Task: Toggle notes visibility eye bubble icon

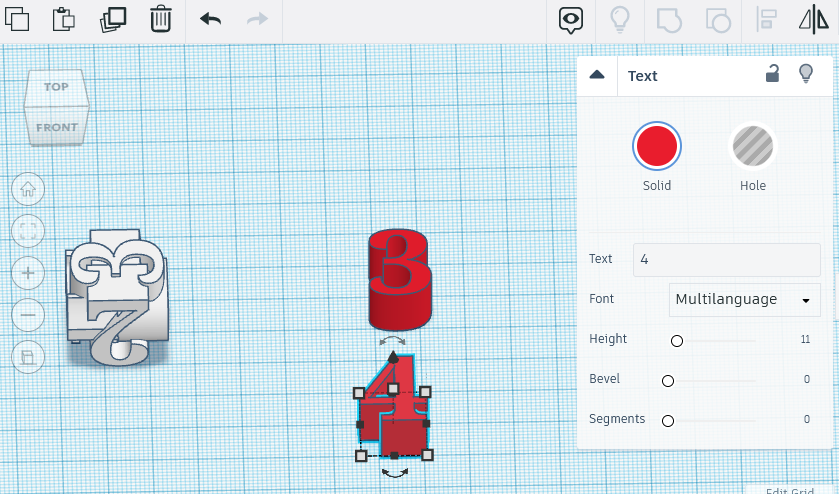Action: coord(571,20)
